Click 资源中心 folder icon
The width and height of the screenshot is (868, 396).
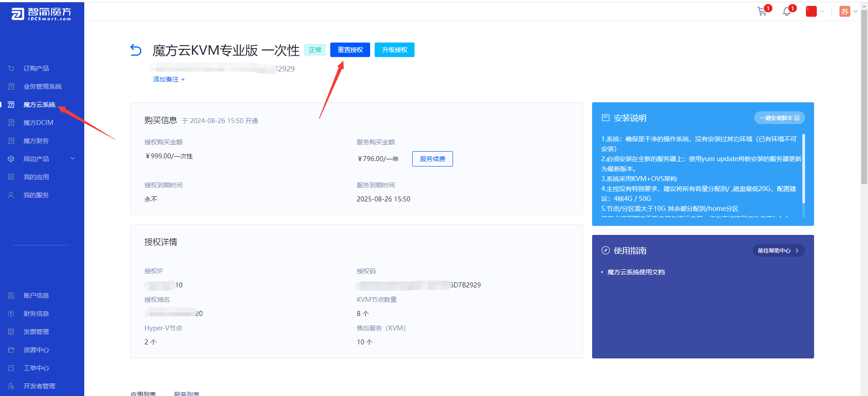tap(11, 350)
